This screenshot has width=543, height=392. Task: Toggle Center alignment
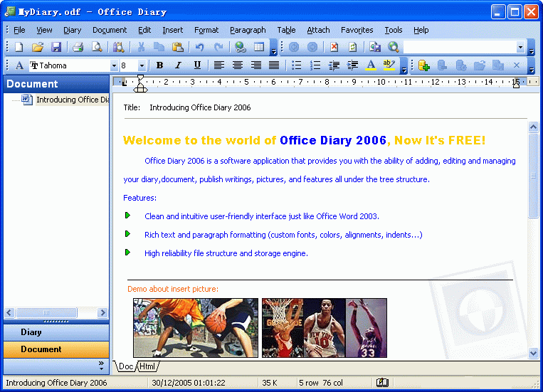(x=238, y=65)
